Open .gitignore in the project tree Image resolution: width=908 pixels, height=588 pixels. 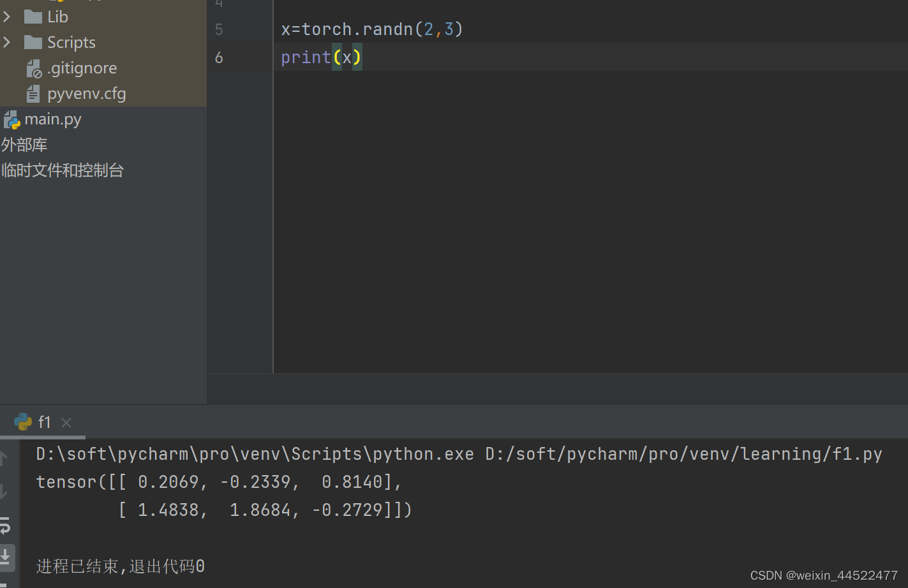click(x=82, y=68)
